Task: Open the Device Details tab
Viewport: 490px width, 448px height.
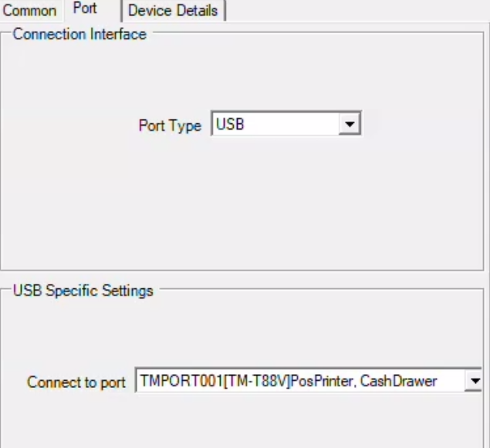Action: coord(173,11)
